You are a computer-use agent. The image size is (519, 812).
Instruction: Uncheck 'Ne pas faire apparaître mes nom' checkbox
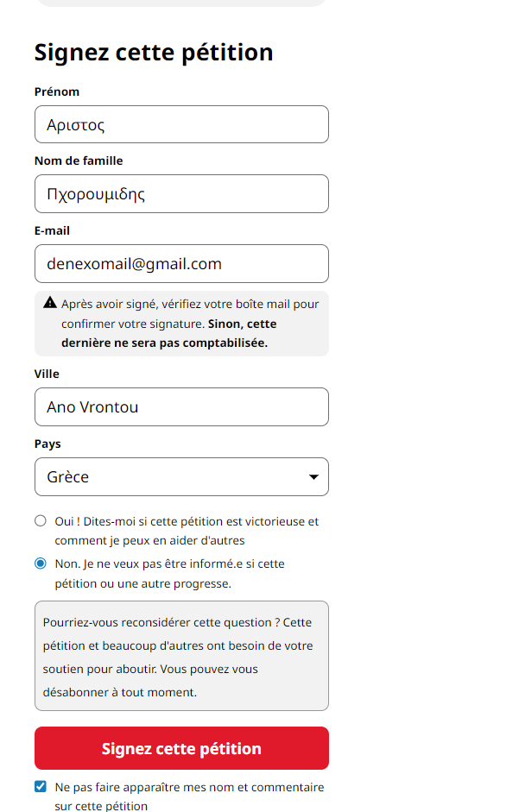(x=41, y=787)
